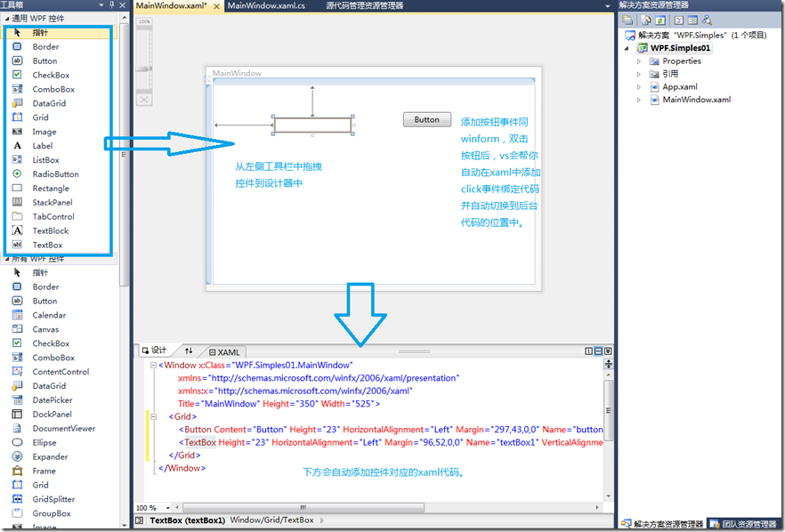Toggle auto-hide pin on the Toolbox panel
This screenshot has height=532, width=785.
click(111, 5)
